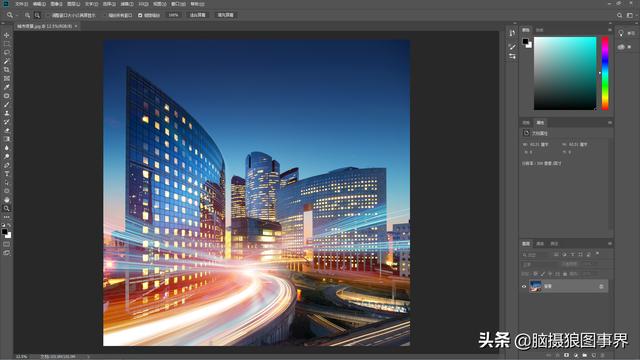Image resolution: width=640 pixels, height=360 pixels.
Task: Open the Color panel options menu
Action: point(610,30)
